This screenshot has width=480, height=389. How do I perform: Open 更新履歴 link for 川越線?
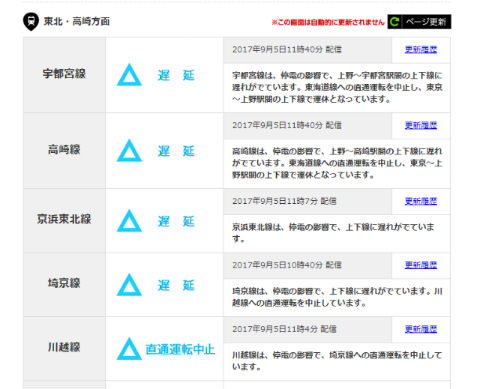tap(421, 329)
